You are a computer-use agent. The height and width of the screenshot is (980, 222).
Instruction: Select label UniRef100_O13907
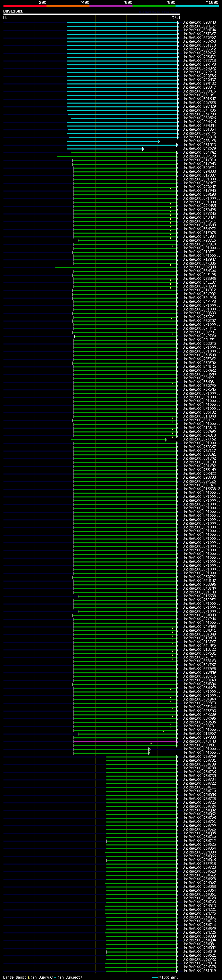[x=199, y=734]
